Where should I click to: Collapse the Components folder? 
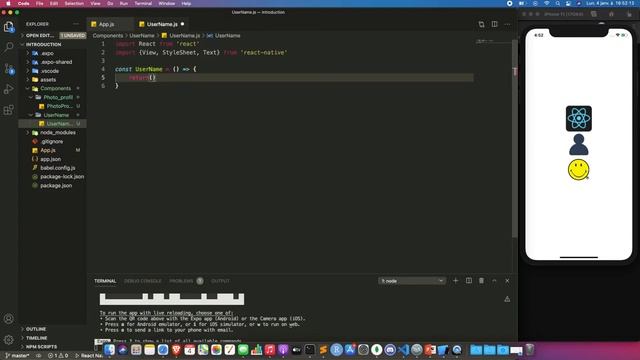(x=52, y=89)
